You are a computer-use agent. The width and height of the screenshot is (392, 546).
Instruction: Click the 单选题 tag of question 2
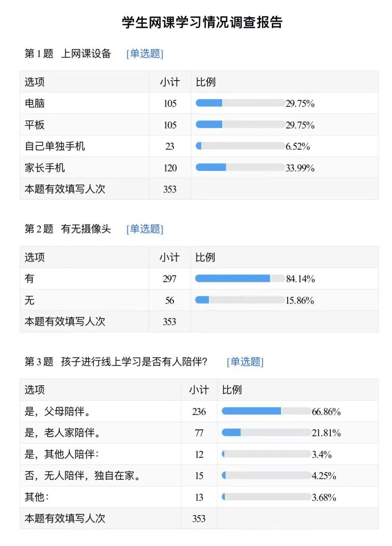[x=145, y=229]
